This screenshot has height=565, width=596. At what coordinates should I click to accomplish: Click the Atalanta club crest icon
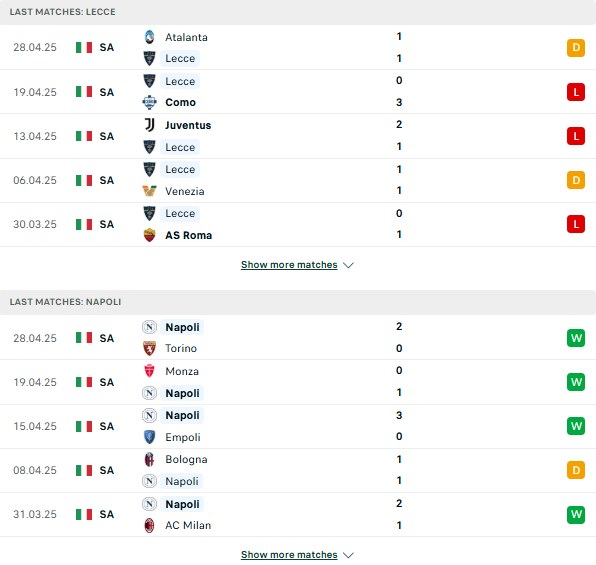tap(149, 37)
